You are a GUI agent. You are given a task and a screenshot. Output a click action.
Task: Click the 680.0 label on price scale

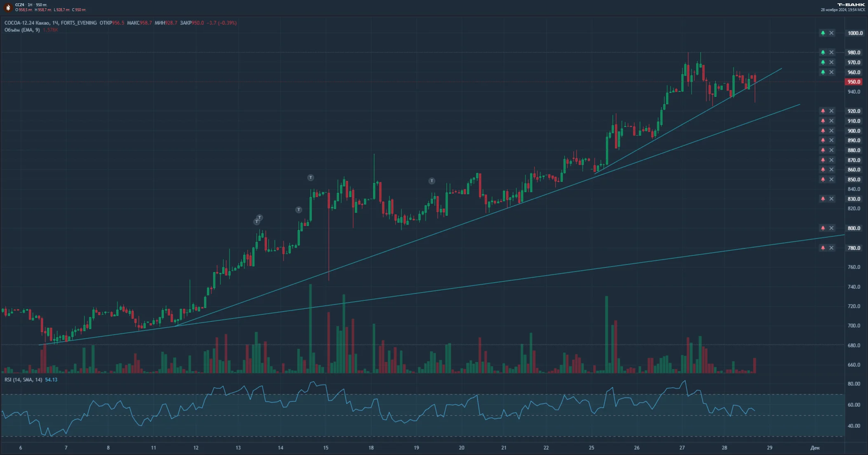point(854,345)
